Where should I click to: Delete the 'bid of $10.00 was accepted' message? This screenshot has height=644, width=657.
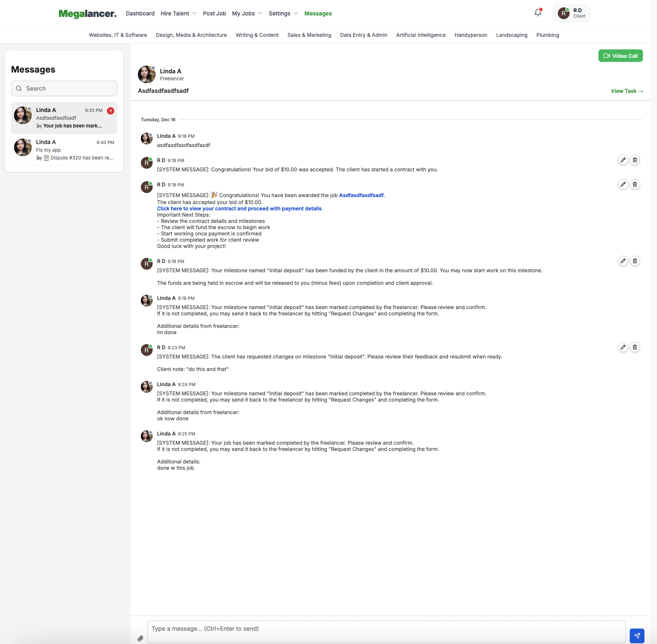click(x=635, y=160)
